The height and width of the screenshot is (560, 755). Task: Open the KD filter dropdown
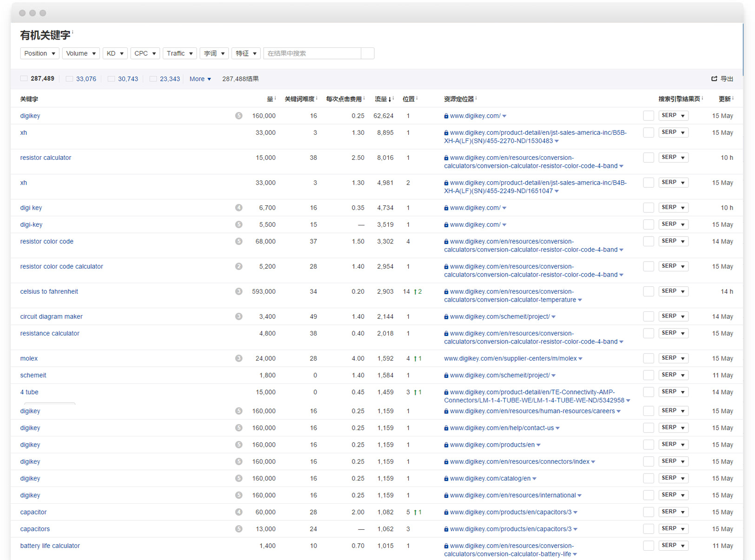click(x=115, y=53)
